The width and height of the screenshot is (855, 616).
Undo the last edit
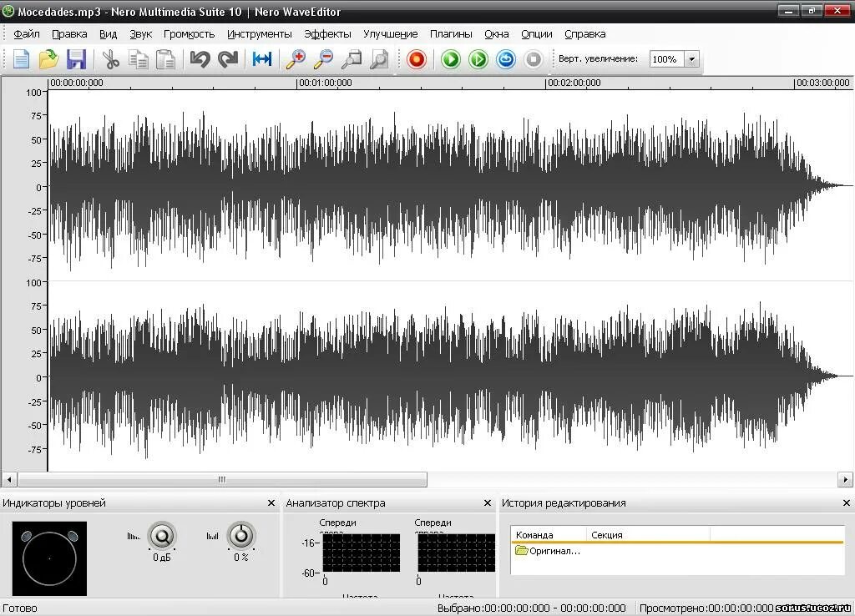click(200, 59)
